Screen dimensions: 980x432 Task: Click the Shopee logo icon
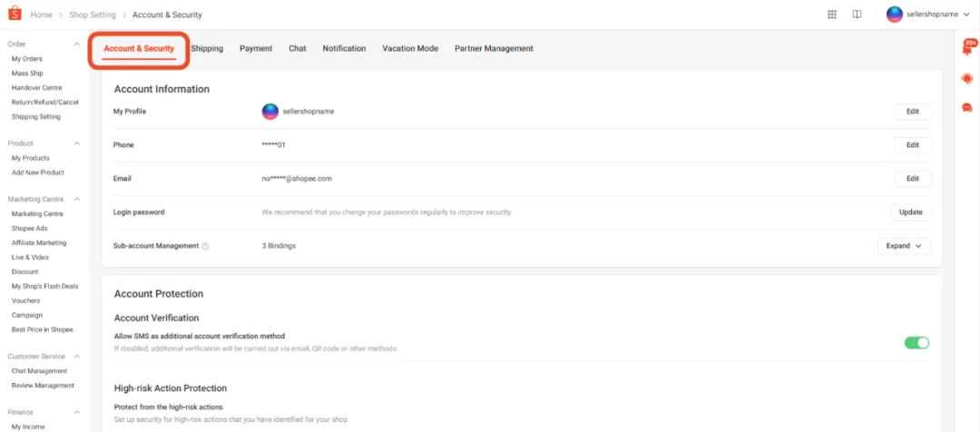(x=14, y=15)
